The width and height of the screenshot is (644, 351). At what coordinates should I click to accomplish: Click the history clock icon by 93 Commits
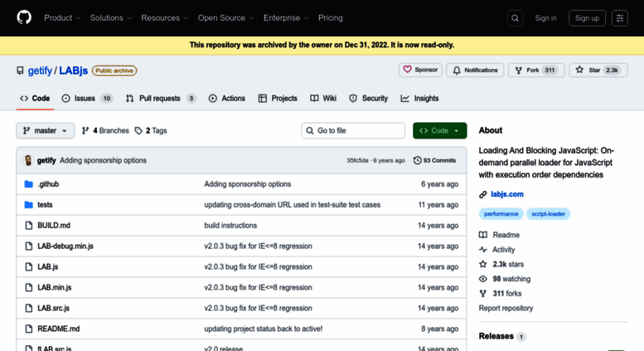point(417,160)
